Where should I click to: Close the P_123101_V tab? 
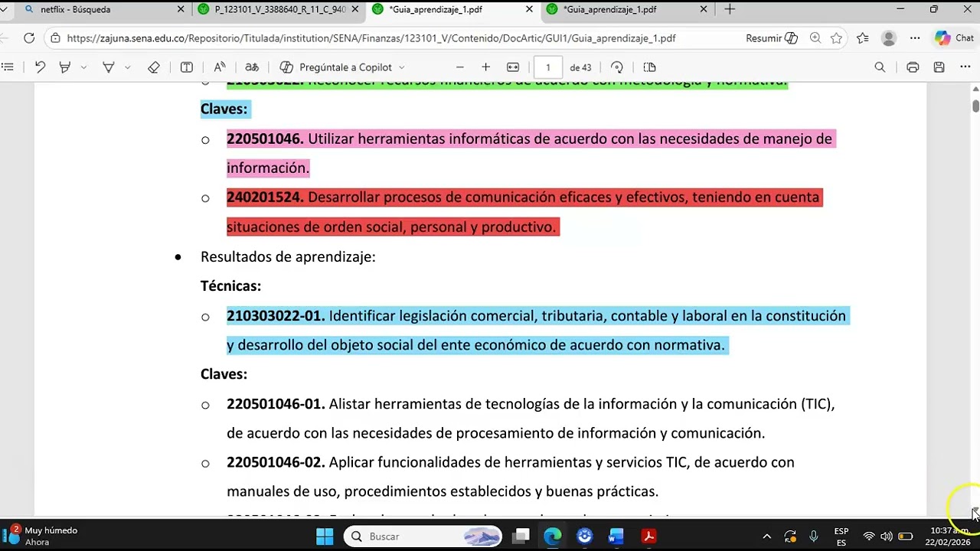[355, 10]
